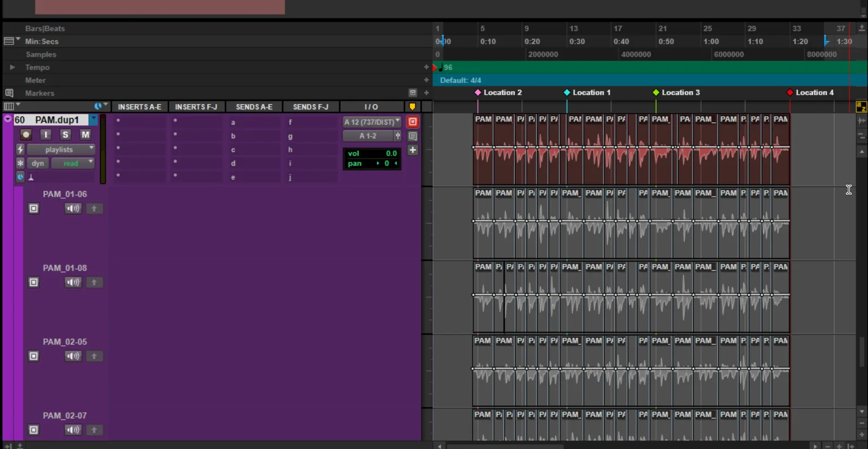868x449 pixels.
Task: Open output path selector A 1-2
Action: pos(368,136)
